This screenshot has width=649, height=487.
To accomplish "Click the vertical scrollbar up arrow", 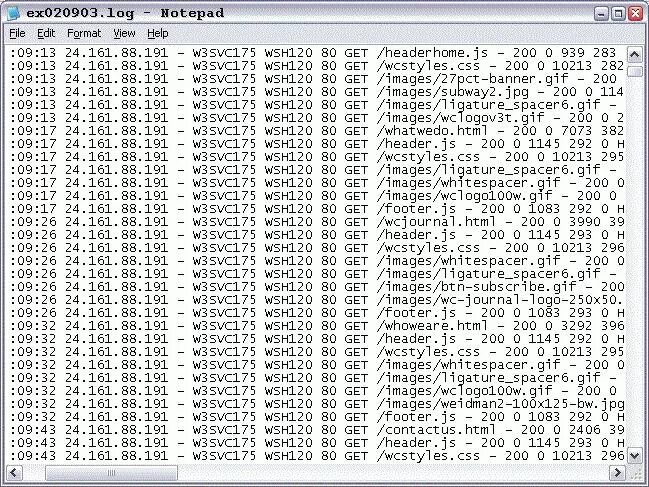I will 635,54.
